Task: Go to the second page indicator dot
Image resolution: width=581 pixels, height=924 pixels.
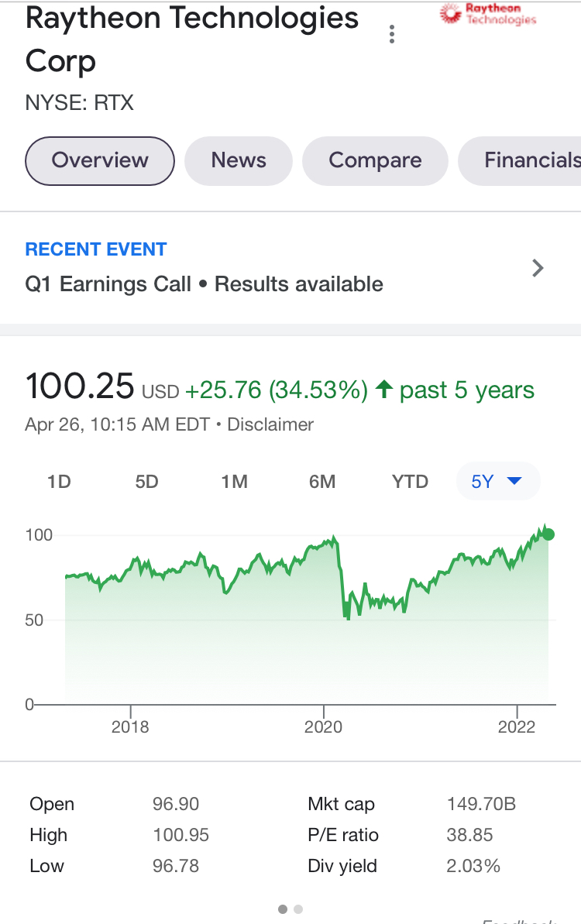Action: (299, 909)
